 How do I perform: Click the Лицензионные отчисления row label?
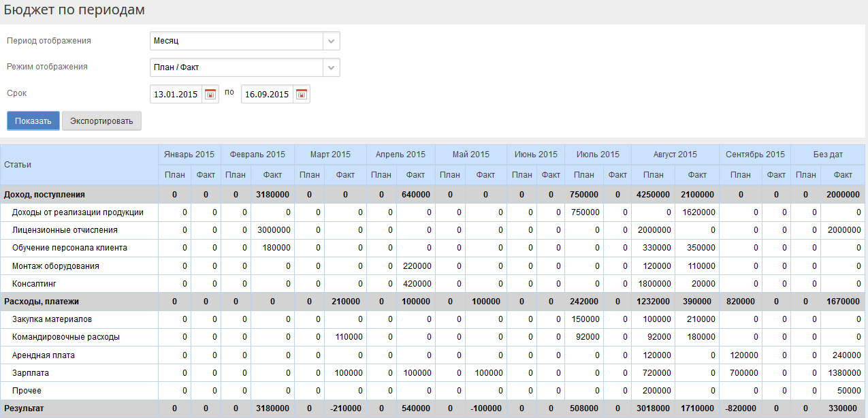coord(65,230)
